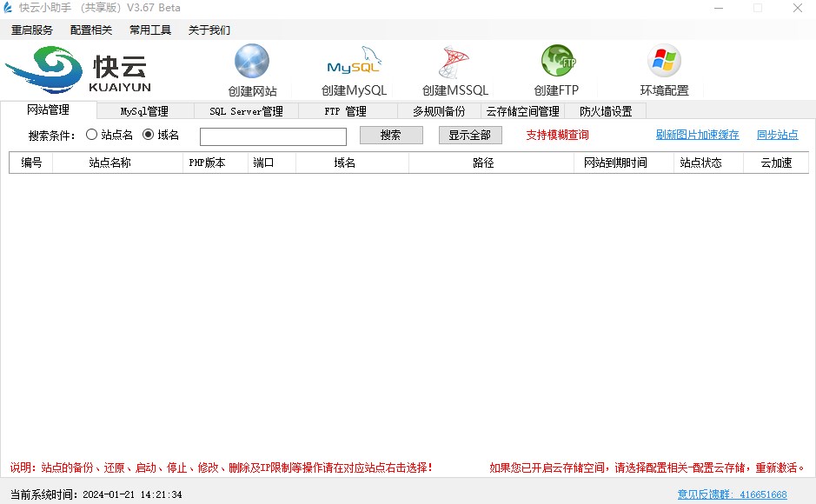Click the 创建MSSQL server icon

click(x=452, y=63)
